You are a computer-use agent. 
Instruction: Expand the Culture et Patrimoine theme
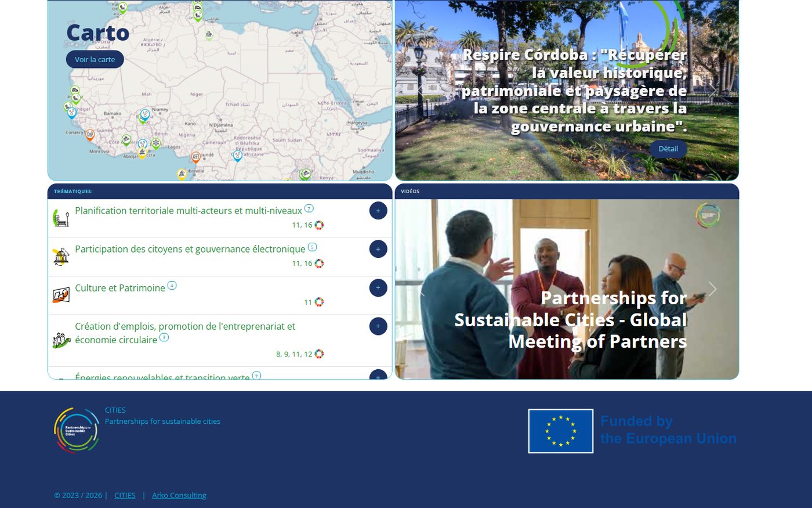378,288
